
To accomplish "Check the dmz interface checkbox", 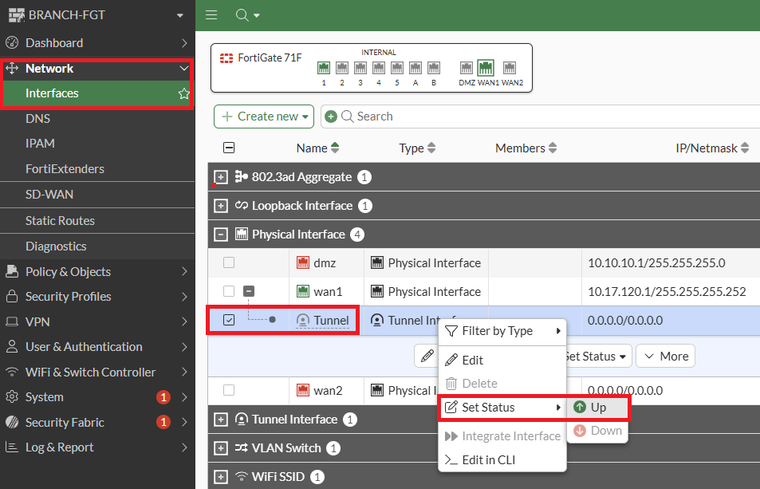I will [x=229, y=263].
